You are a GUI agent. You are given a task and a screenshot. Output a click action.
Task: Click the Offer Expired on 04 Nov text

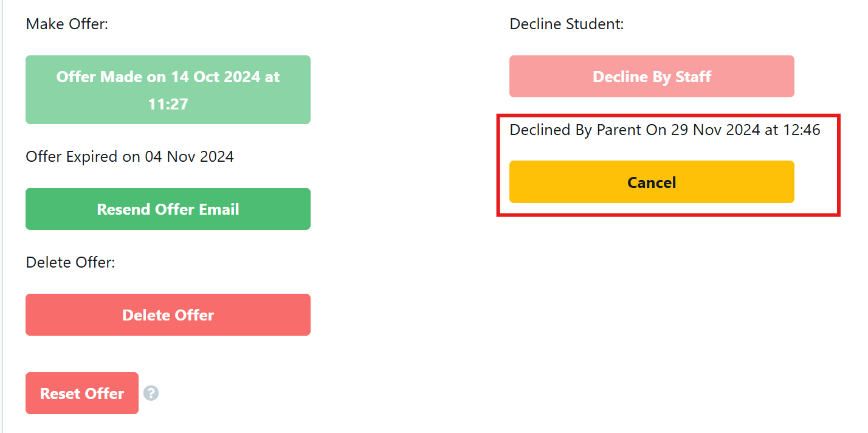(129, 156)
